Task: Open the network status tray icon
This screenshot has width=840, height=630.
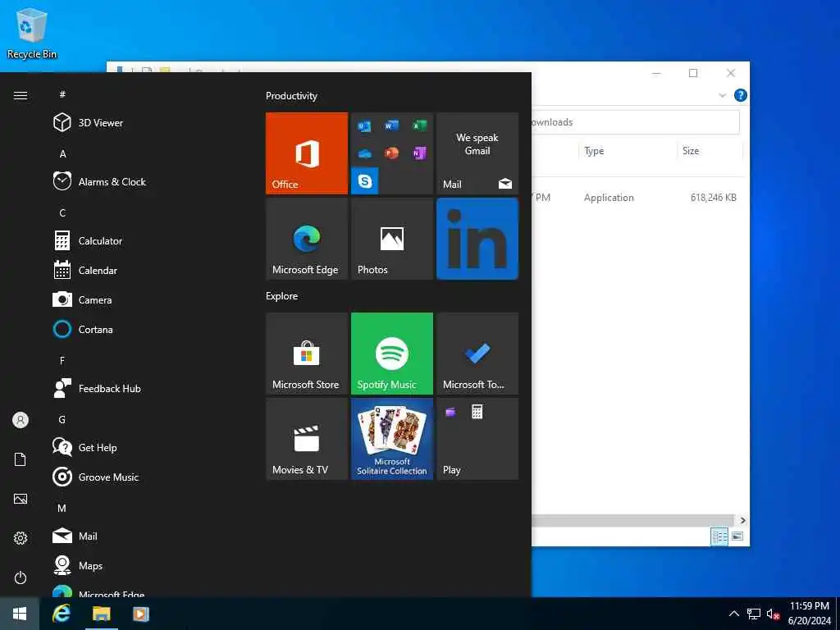Action: (754, 614)
